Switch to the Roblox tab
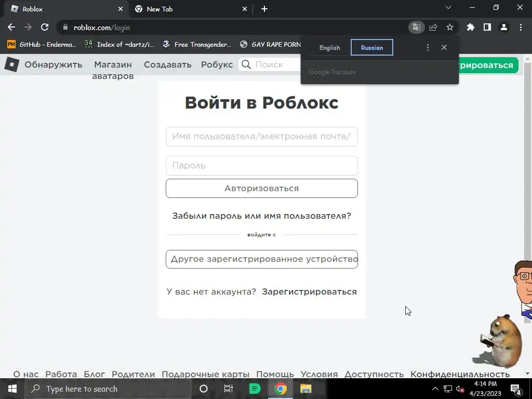This screenshot has width=532, height=399. tap(64, 9)
